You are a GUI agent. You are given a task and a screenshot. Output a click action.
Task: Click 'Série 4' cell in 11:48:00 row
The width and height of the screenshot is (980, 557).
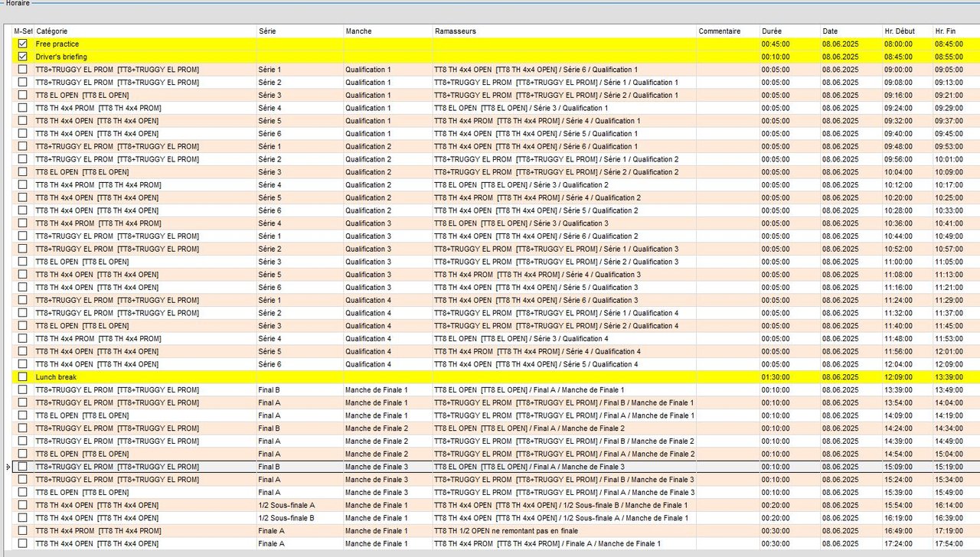299,339
